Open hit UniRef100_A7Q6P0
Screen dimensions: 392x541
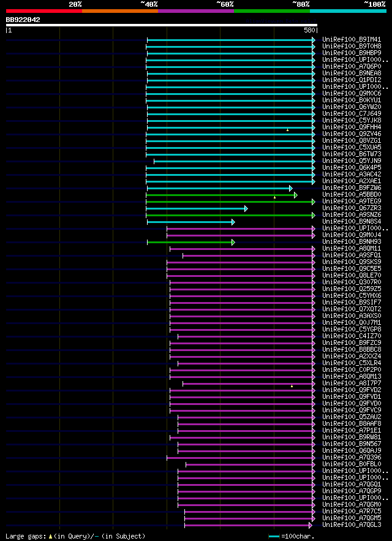tap(352, 67)
